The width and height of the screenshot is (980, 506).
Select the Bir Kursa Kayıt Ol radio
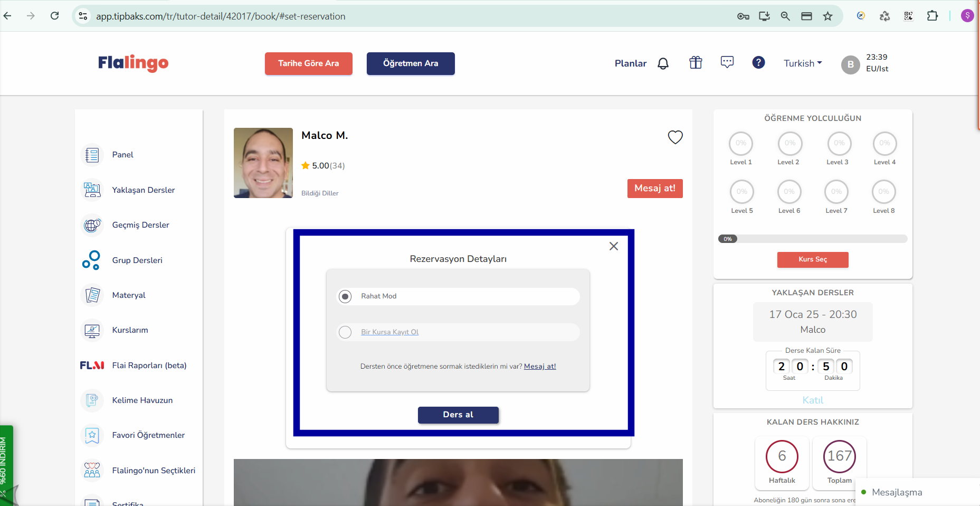[x=345, y=332]
